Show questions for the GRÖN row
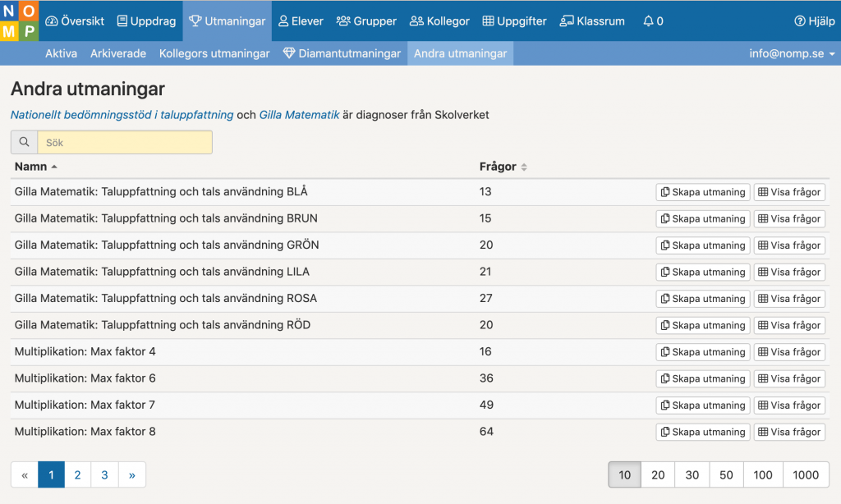The width and height of the screenshot is (841, 504). 789,245
